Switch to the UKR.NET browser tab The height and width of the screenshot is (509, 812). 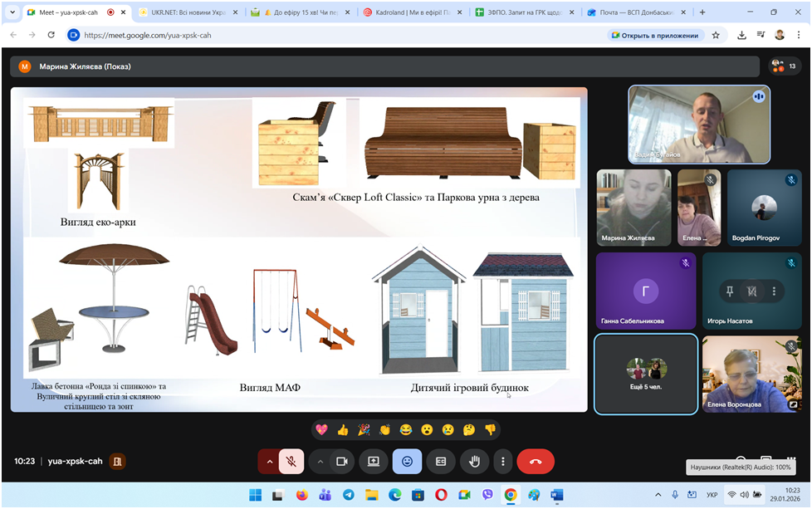tap(187, 12)
